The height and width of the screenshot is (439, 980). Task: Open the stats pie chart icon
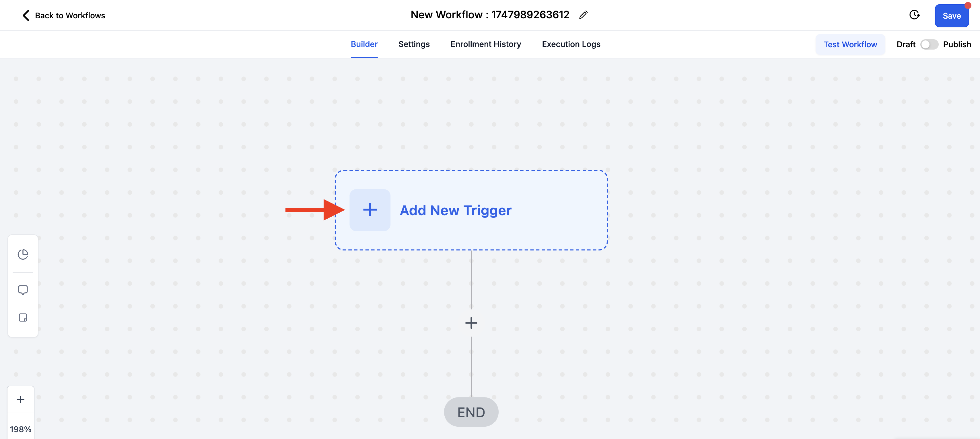[23, 254]
